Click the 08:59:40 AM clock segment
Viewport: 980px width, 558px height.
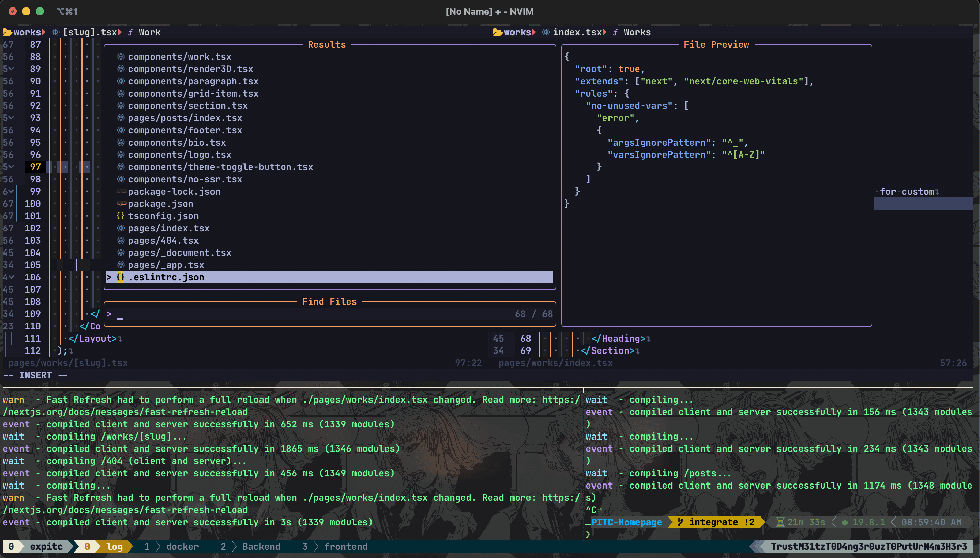pyautogui.click(x=932, y=522)
